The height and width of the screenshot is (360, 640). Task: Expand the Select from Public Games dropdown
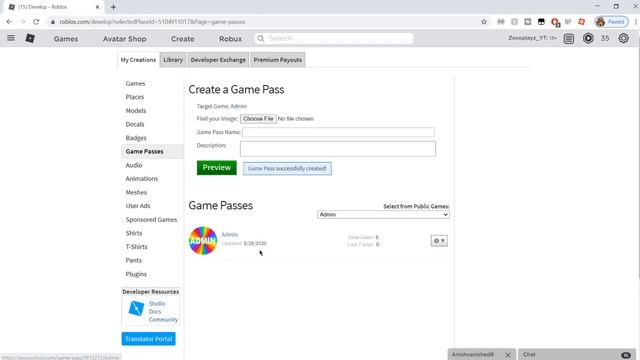pyautogui.click(x=383, y=214)
